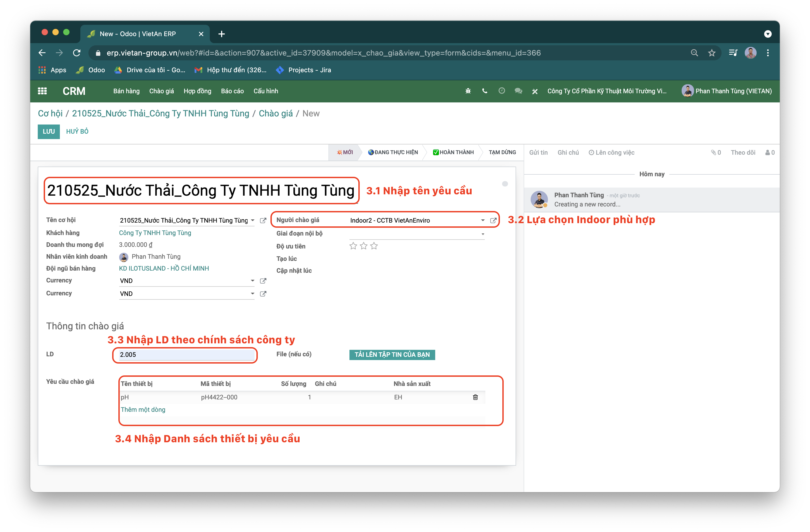Delete the pH equipment row with trash icon
This screenshot has height=532, width=810.
(x=475, y=397)
